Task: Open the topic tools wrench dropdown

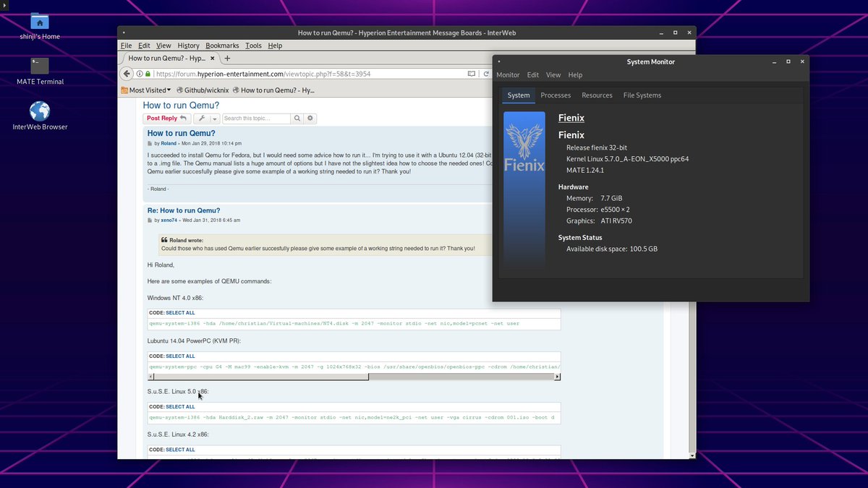Action: coord(207,119)
